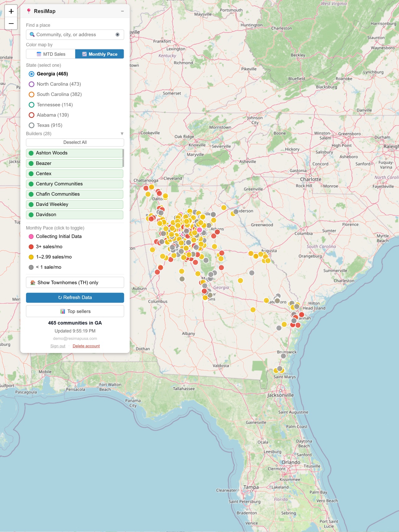Toggle David Weekley builder filter

tap(75, 204)
